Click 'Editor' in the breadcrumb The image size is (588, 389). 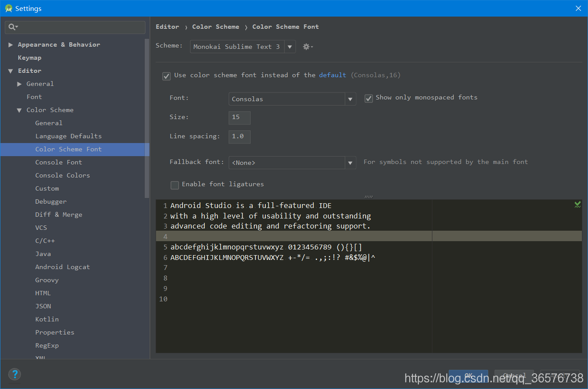pos(167,27)
